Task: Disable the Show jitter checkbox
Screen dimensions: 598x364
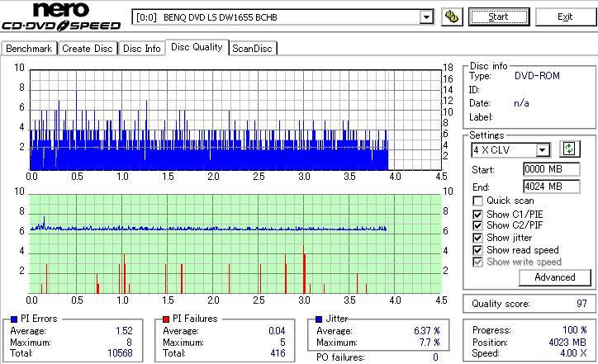Action: [x=477, y=238]
